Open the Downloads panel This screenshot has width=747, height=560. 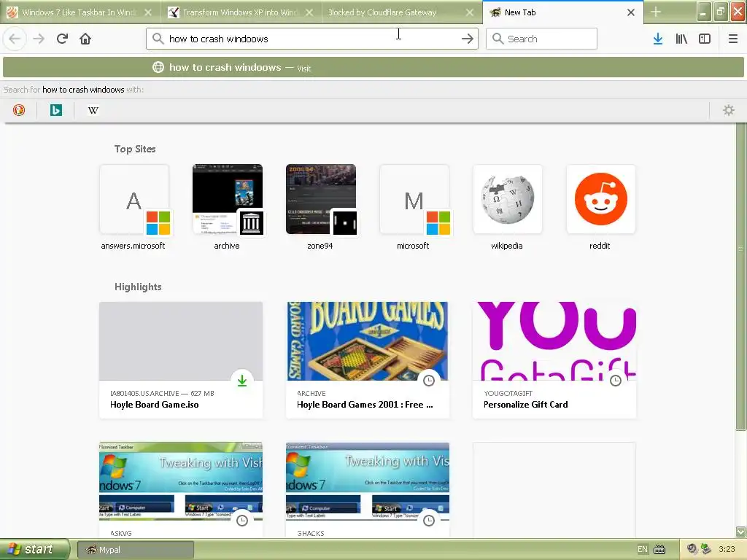(x=658, y=39)
